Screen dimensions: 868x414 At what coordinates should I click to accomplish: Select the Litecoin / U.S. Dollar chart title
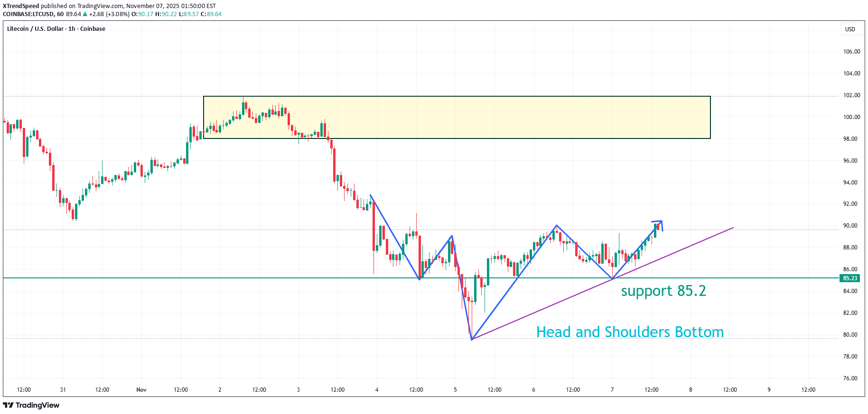click(56, 29)
